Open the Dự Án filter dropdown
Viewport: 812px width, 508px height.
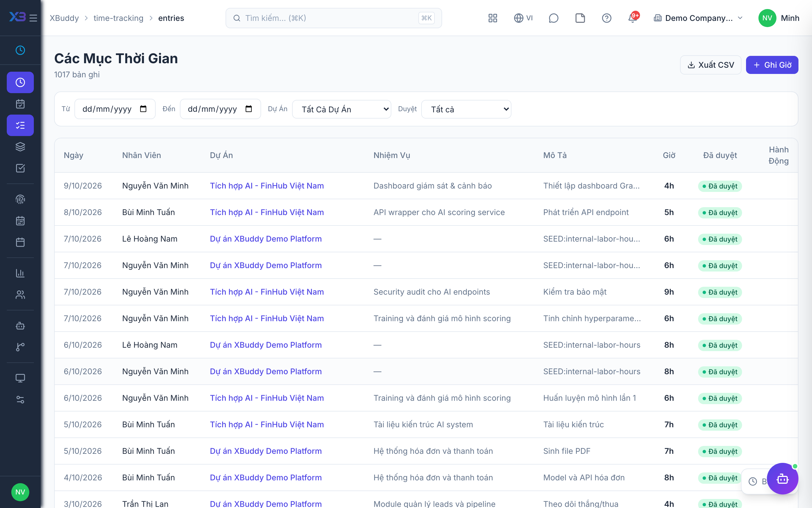pyautogui.click(x=342, y=109)
